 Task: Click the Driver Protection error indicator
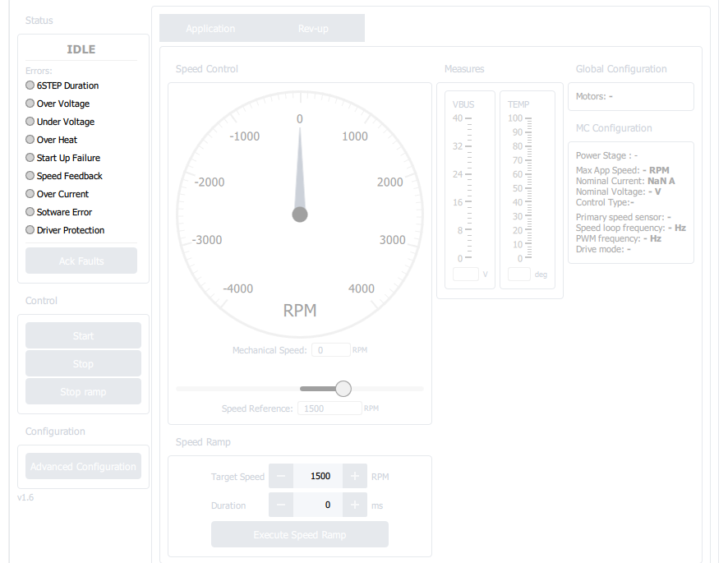coord(30,230)
